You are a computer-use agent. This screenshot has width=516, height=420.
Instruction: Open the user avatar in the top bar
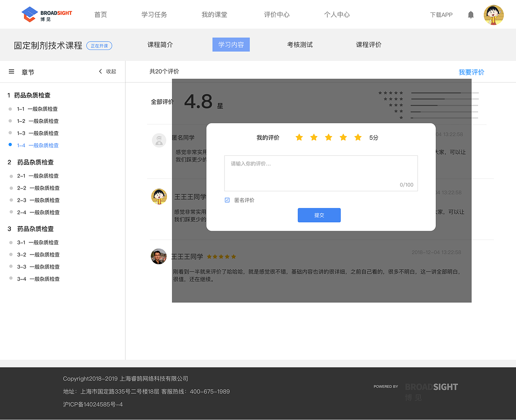(493, 14)
